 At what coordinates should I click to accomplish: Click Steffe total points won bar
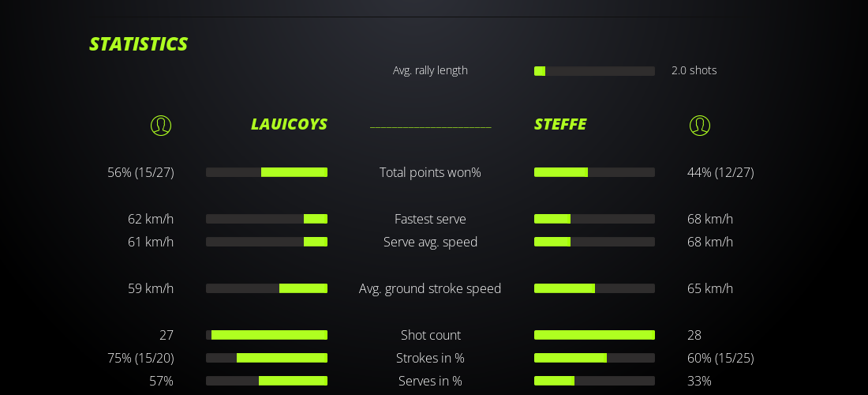[594, 172]
